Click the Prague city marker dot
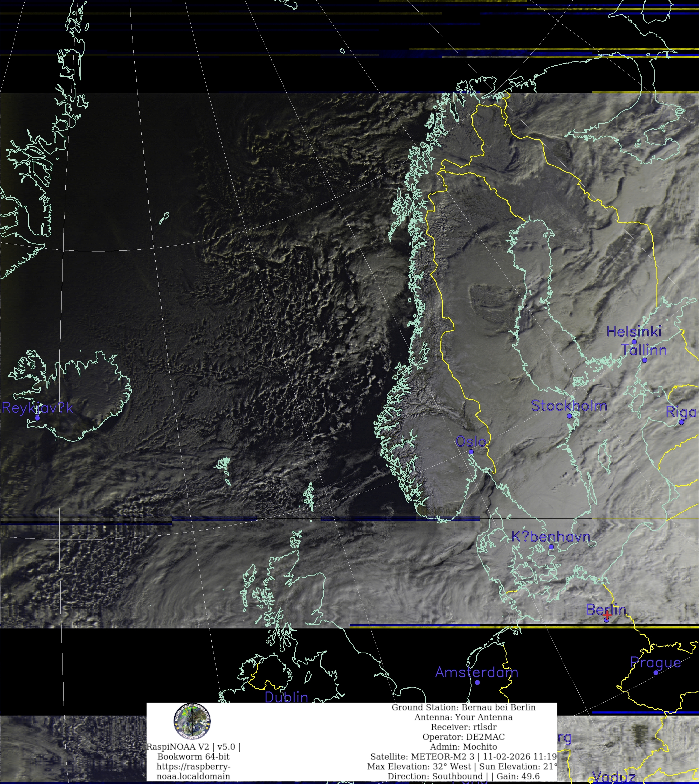Viewport: 699px width, 784px height. click(x=656, y=673)
